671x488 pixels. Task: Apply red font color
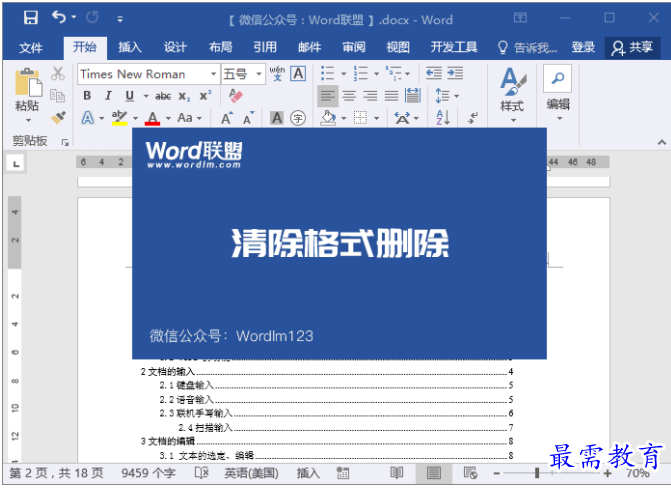coord(152,118)
